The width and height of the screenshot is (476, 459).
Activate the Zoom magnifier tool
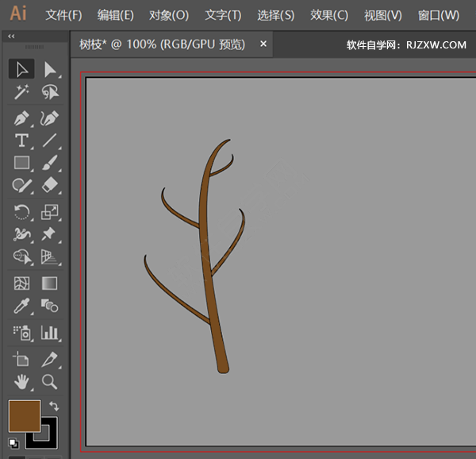click(50, 381)
